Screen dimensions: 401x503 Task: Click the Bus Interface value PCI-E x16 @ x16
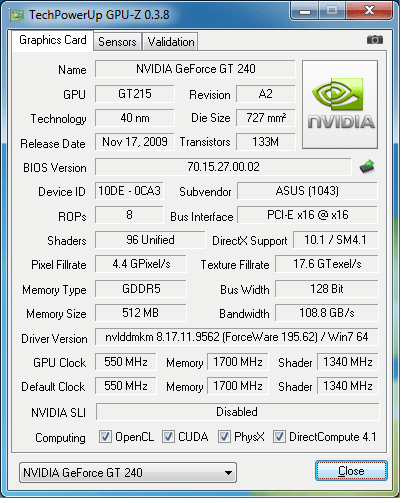click(307, 215)
